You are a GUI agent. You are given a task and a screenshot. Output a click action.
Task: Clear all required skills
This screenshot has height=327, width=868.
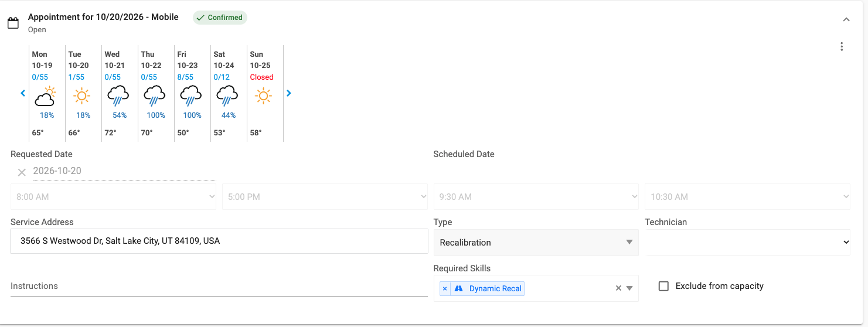tap(618, 288)
